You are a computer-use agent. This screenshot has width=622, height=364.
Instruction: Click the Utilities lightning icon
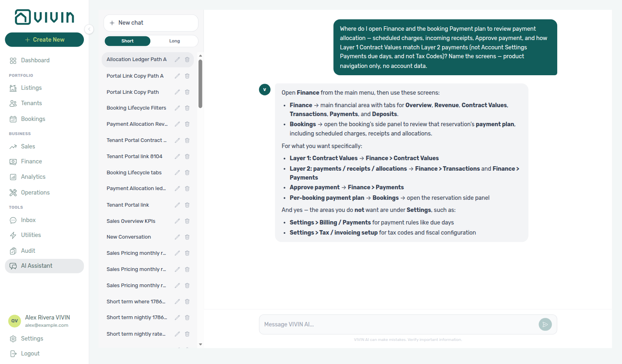pyautogui.click(x=13, y=235)
